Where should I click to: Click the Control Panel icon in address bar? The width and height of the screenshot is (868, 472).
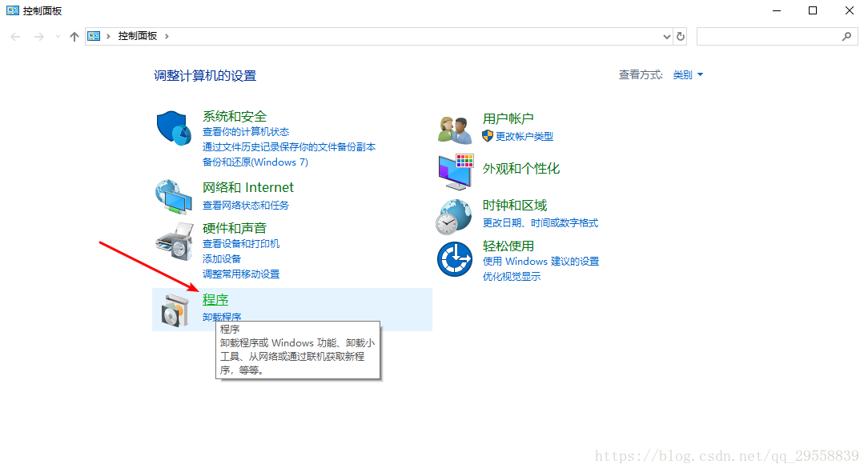94,36
